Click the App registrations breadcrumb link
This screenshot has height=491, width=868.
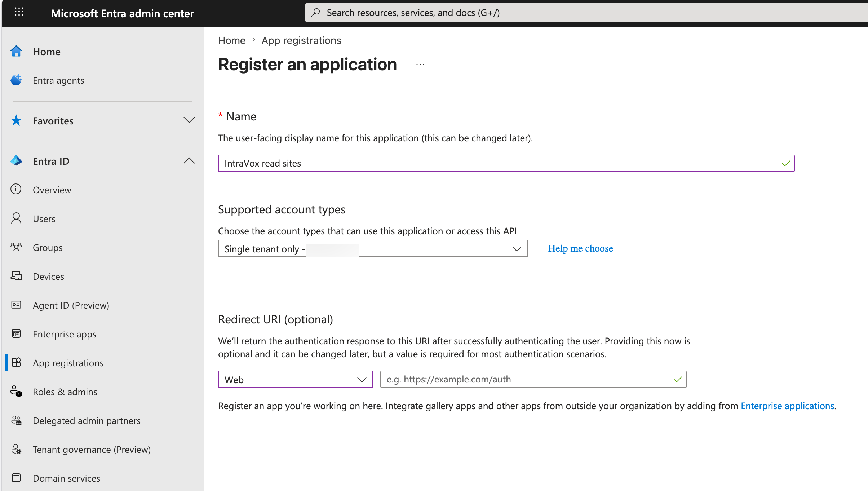301,40
